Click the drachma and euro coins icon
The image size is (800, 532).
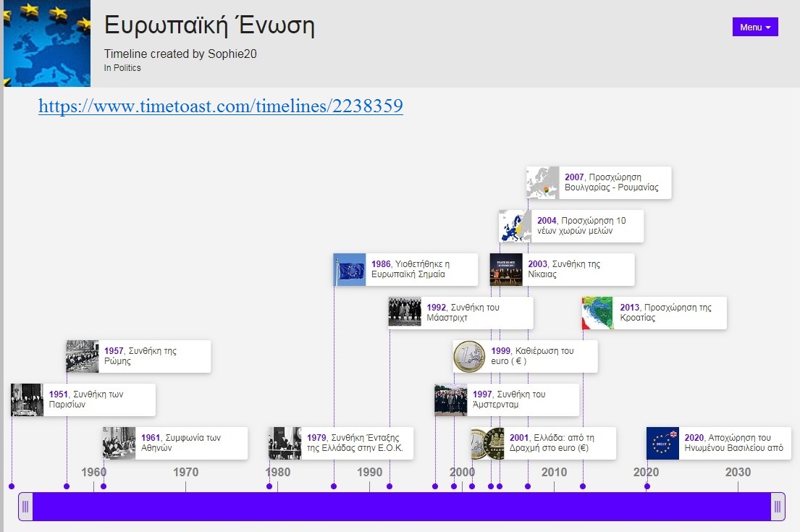point(487,443)
